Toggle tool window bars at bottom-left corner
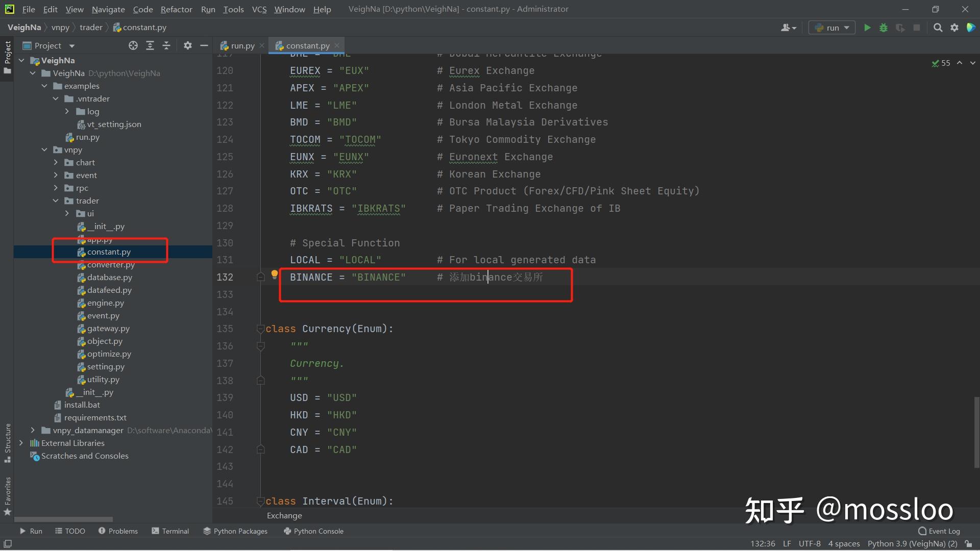Screen dimensions: 980x551 coord(8,544)
